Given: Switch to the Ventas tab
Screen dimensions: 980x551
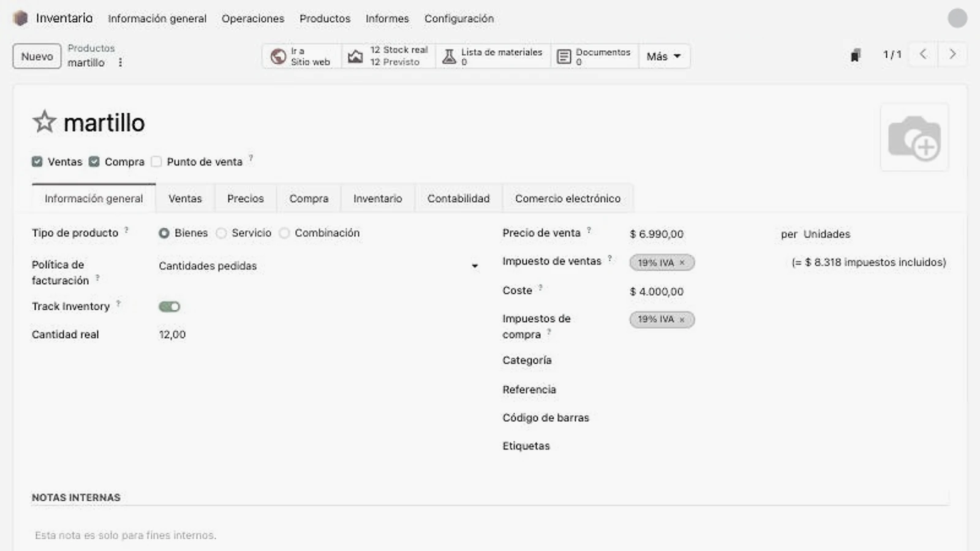Looking at the screenshot, I should (185, 198).
